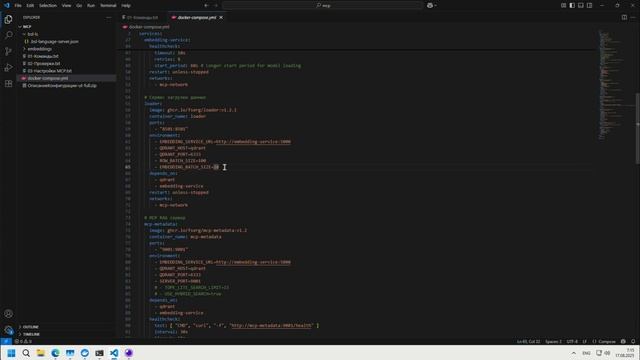
Task: Go back with the navigation arrow
Action: (x=206, y=5)
